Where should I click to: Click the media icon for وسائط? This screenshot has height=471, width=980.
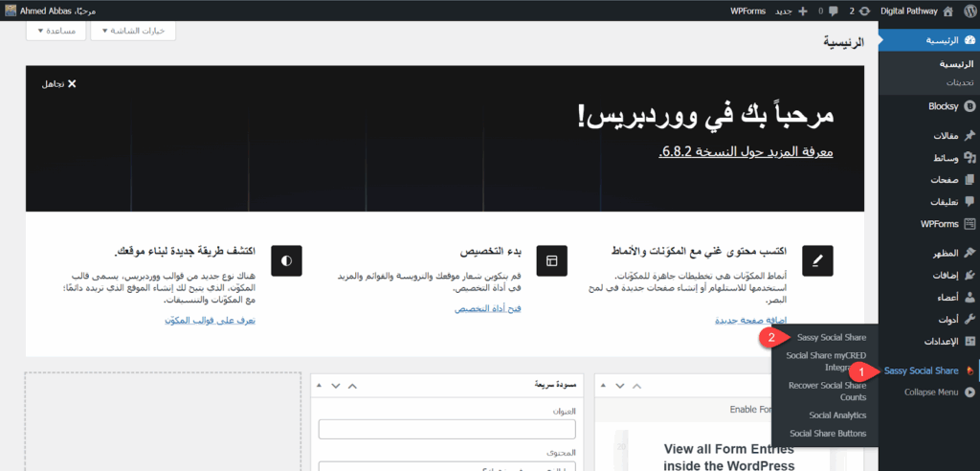pyautogui.click(x=969, y=158)
